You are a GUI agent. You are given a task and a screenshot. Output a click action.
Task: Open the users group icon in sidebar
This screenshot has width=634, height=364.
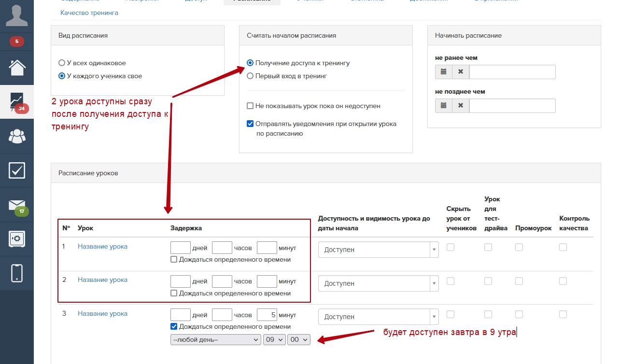(x=17, y=137)
